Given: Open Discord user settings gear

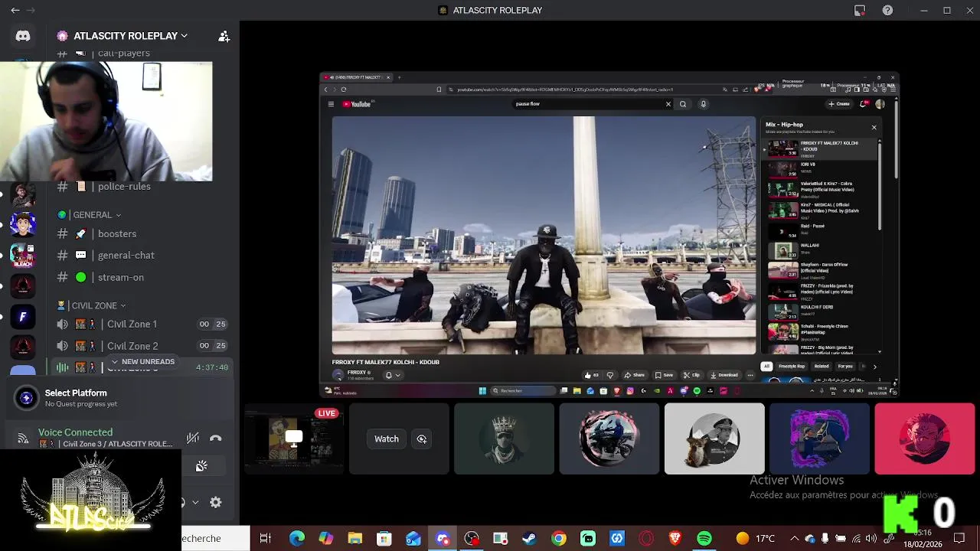Looking at the screenshot, I should click(x=216, y=503).
